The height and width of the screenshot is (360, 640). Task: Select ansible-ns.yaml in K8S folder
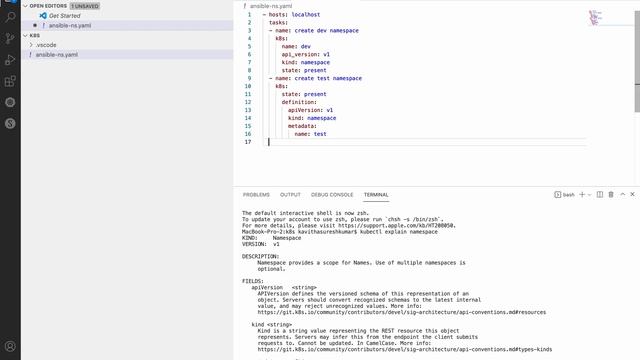[56, 55]
